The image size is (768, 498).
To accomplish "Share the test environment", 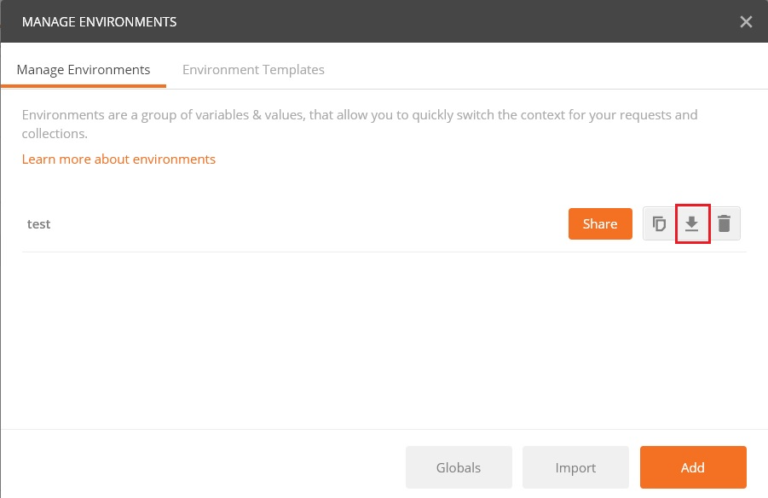I will point(600,224).
